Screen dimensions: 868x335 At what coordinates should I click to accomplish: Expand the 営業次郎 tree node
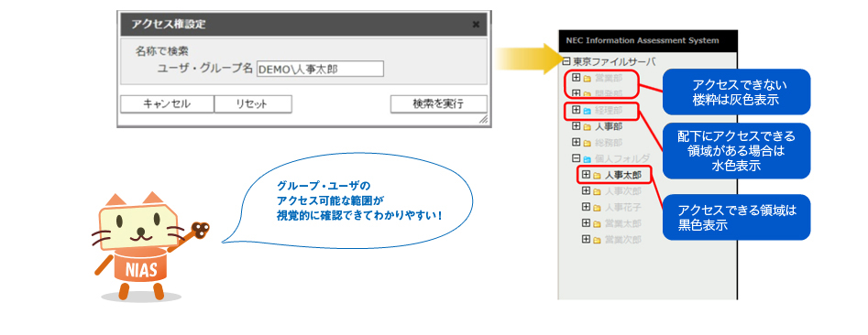coord(586,239)
